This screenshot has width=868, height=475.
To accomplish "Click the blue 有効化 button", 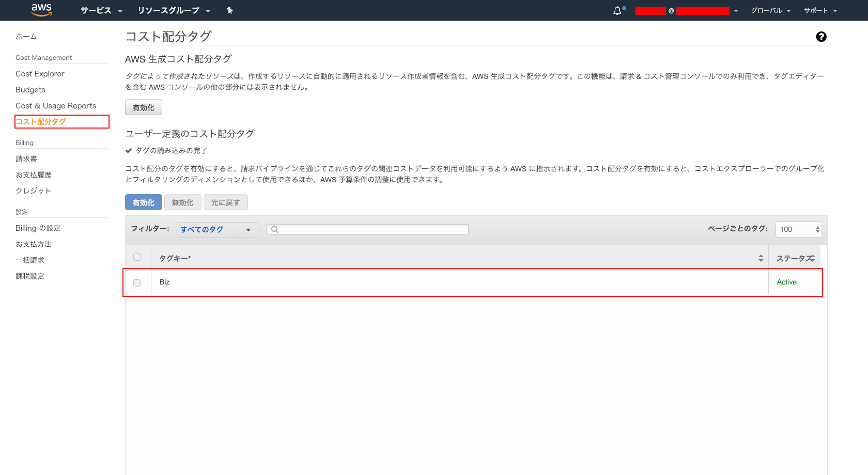I will [x=143, y=202].
